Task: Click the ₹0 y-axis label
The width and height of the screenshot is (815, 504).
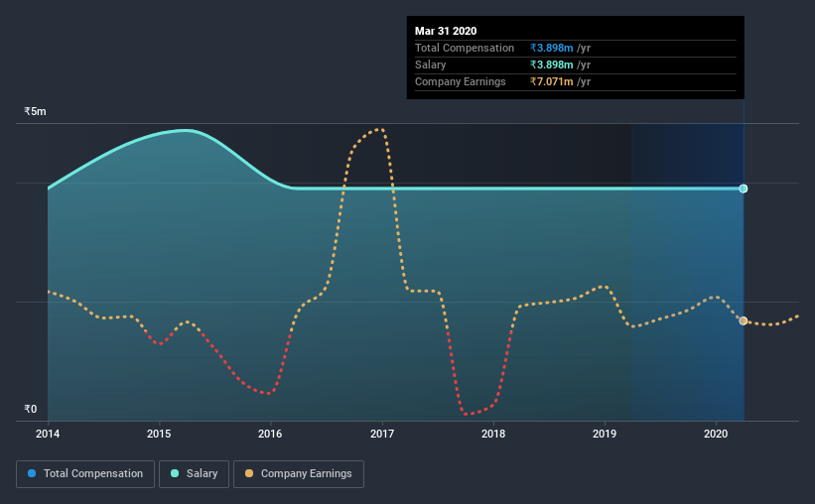Action: click(x=30, y=410)
